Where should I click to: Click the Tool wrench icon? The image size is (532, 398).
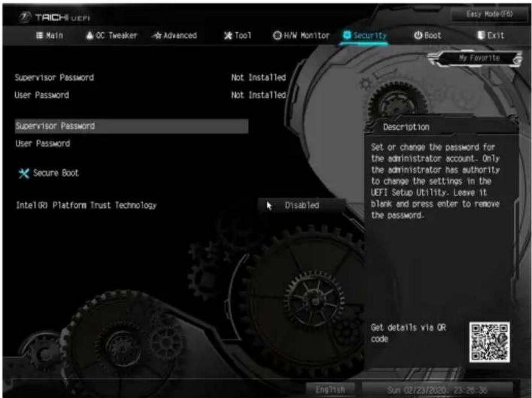coord(228,36)
